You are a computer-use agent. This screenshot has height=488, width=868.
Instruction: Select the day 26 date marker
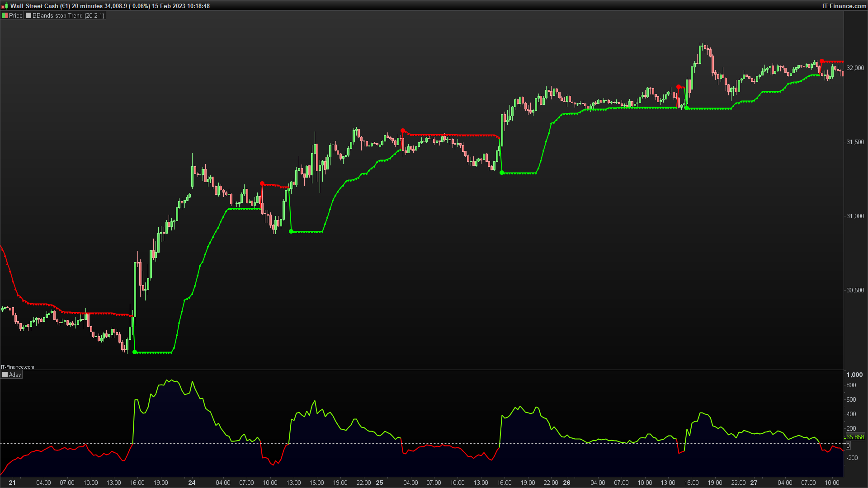click(566, 483)
